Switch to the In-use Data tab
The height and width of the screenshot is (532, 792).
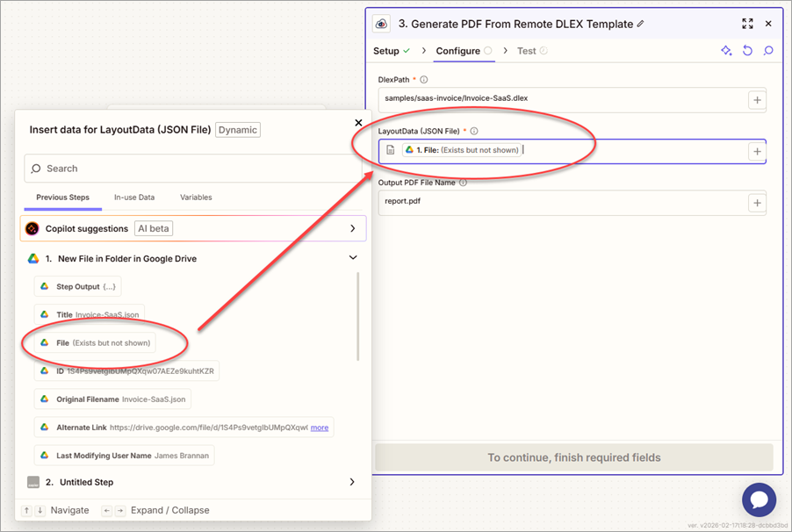click(x=134, y=198)
